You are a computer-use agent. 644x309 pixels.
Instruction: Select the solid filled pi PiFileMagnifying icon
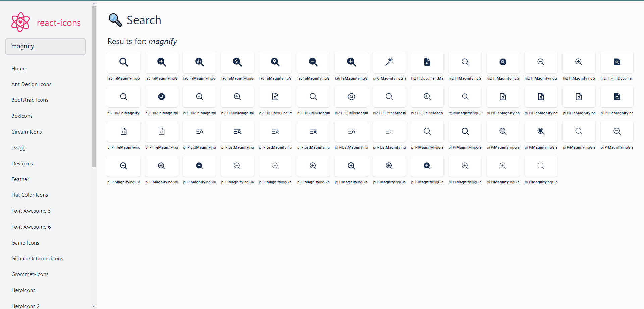click(617, 97)
